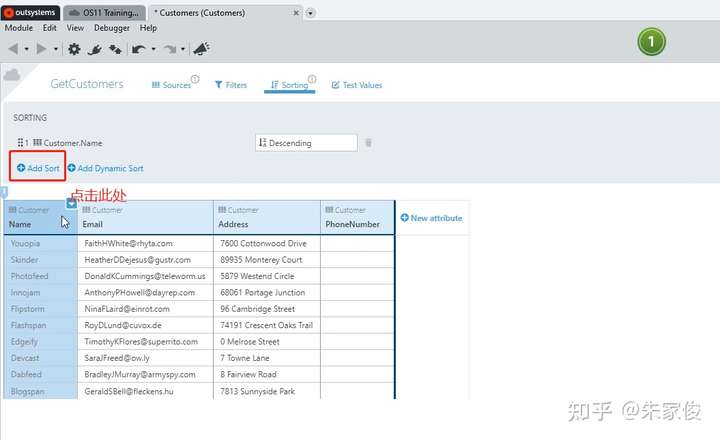Click the forward navigation arrow
720x440 pixels.
pyautogui.click(x=41, y=49)
